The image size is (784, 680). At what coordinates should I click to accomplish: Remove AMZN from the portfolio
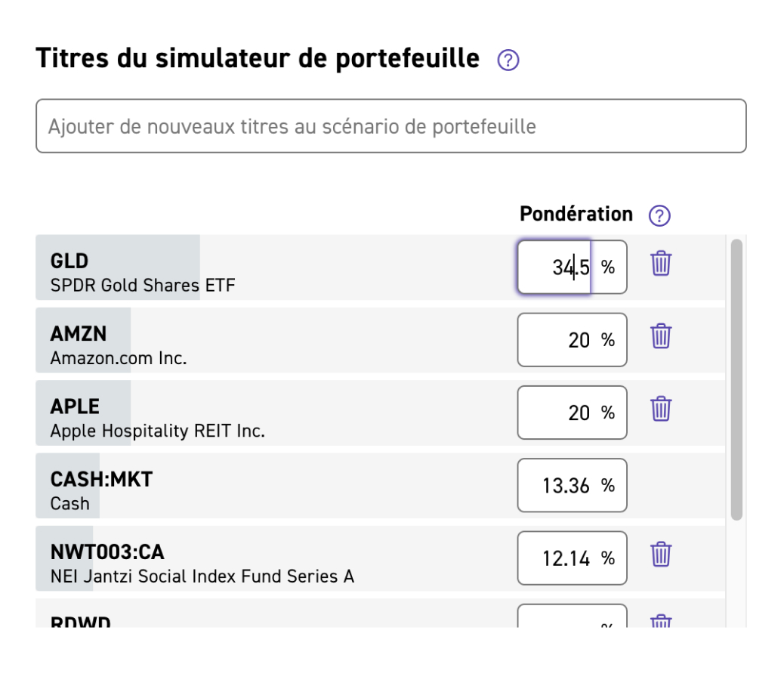tap(661, 339)
